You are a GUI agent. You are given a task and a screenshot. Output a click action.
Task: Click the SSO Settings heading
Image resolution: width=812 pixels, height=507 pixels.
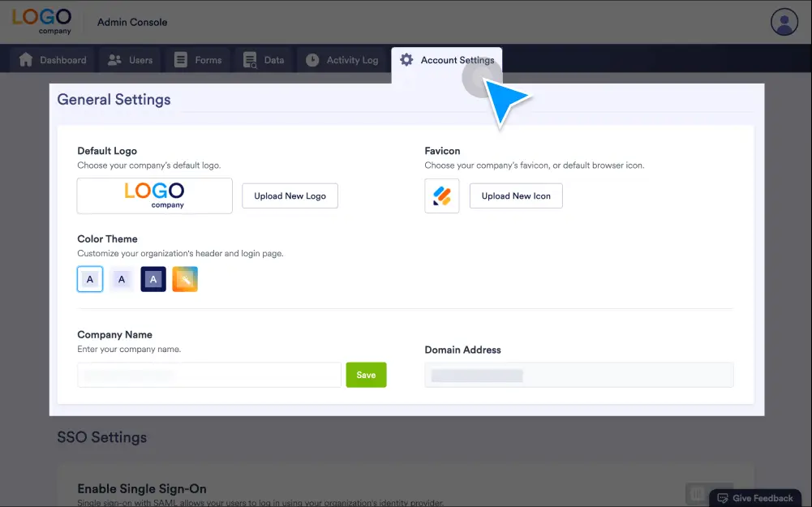coord(102,437)
